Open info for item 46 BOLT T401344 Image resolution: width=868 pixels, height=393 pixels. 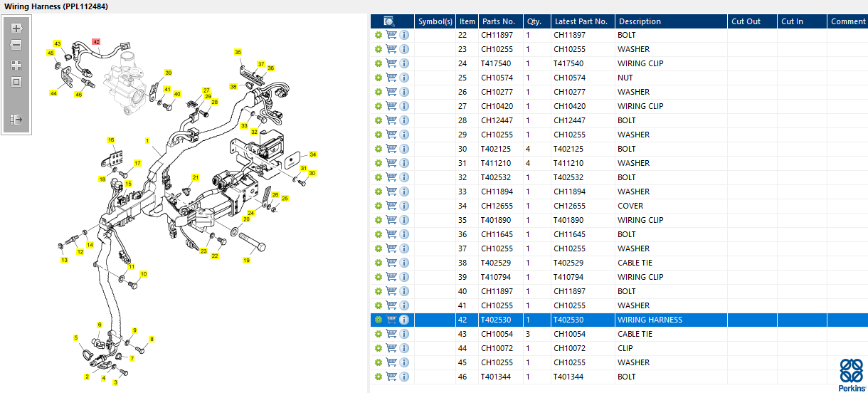(x=404, y=377)
